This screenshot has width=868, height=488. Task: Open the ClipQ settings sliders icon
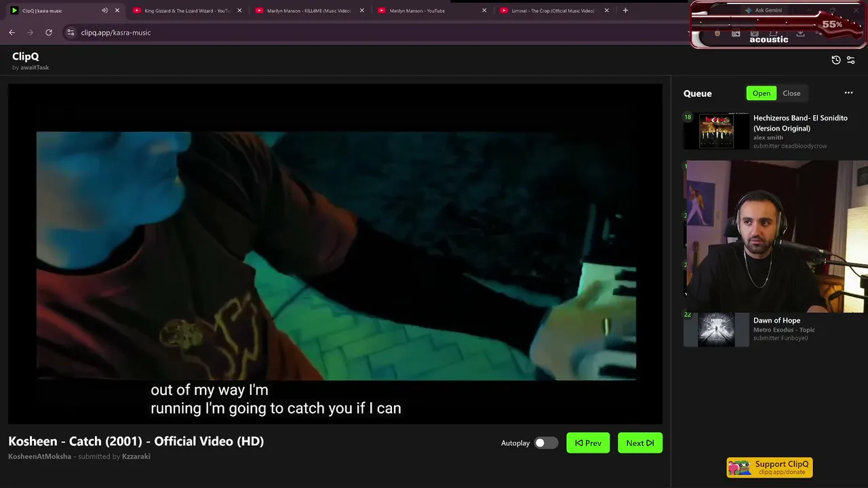851,60
